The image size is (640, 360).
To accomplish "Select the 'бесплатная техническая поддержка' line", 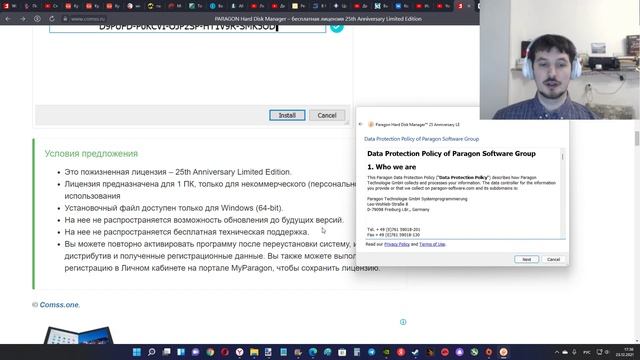I will pos(187,232).
